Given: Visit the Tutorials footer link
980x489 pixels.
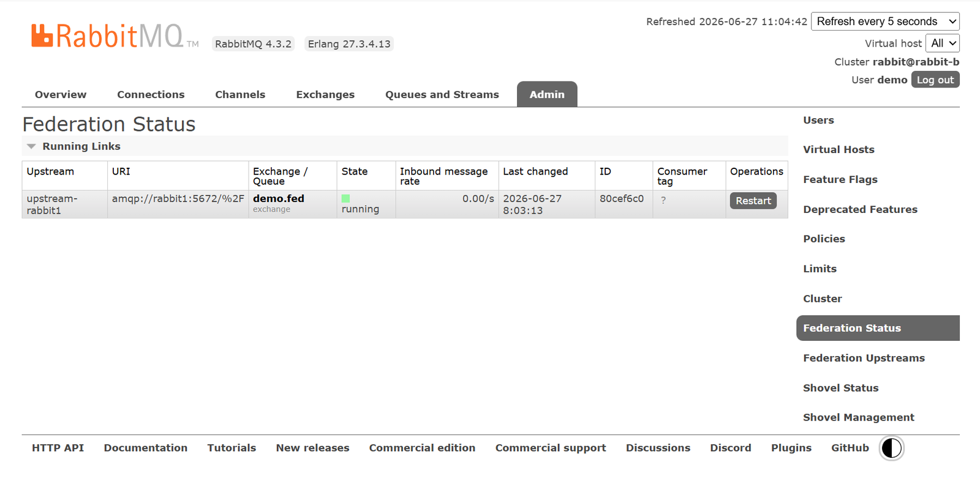Looking at the screenshot, I should click(x=232, y=448).
